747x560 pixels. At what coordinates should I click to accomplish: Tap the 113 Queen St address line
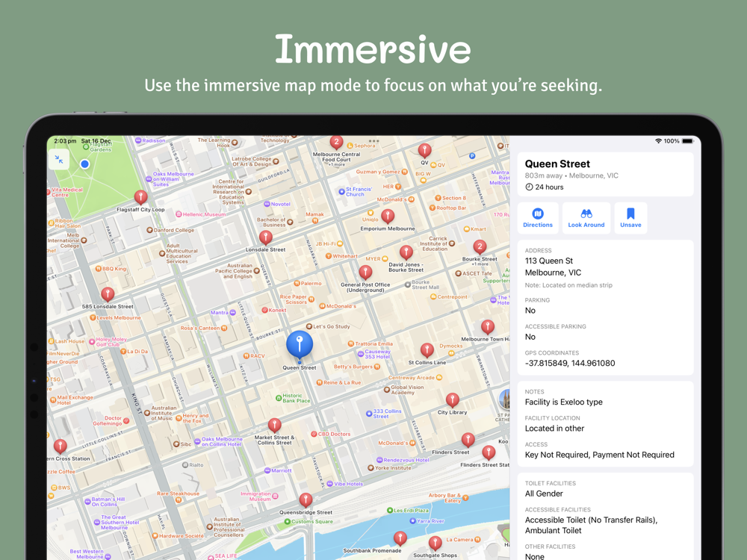tap(549, 261)
